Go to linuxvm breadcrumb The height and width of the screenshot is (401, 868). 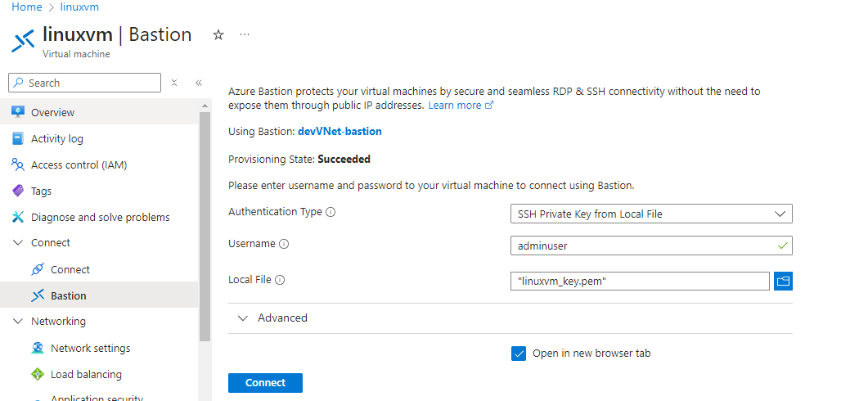tap(79, 7)
